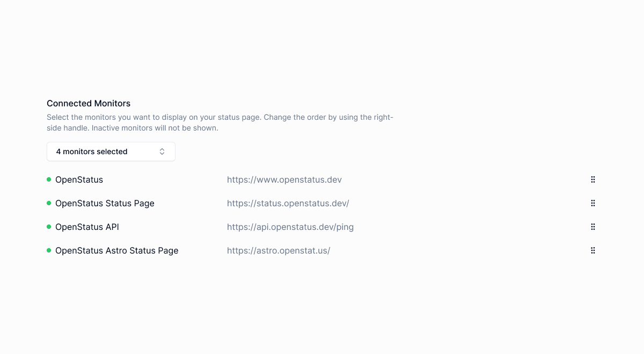This screenshot has height=354, width=644.
Task: Open the https://www.openstatus.dev link
Action: (284, 179)
